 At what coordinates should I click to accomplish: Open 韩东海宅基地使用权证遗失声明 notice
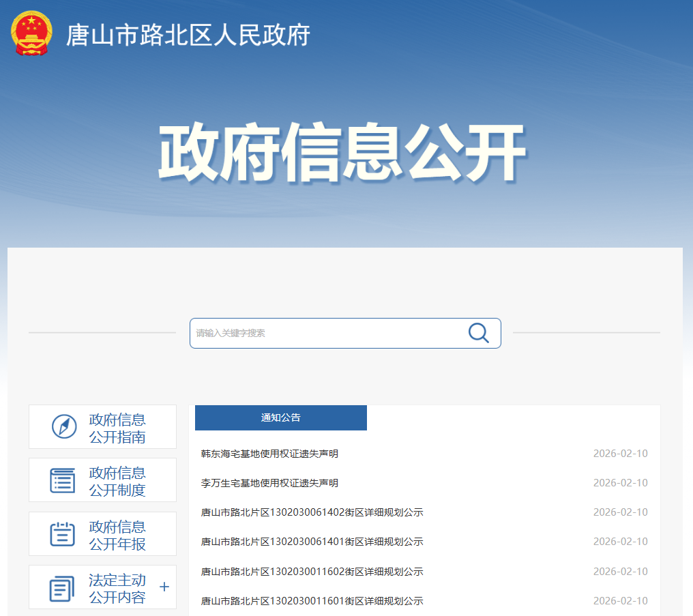269,454
